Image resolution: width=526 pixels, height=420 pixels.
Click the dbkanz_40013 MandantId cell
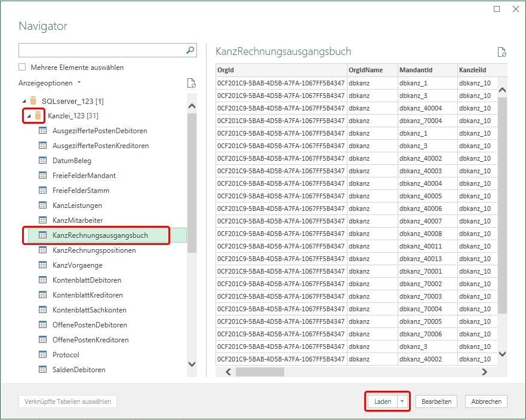tap(427, 259)
